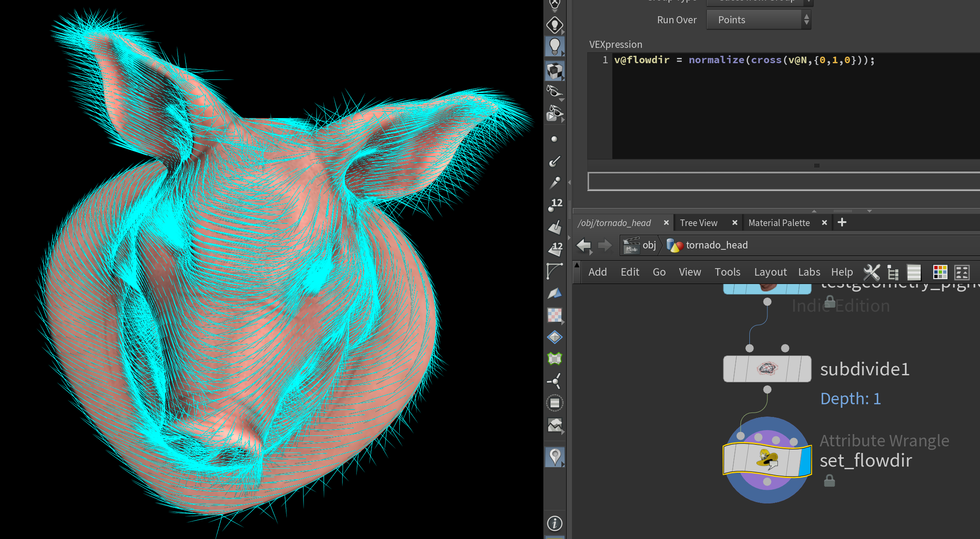Screen dimensions: 980x539
Task: Click the color palette grid icon
Action: pos(940,272)
